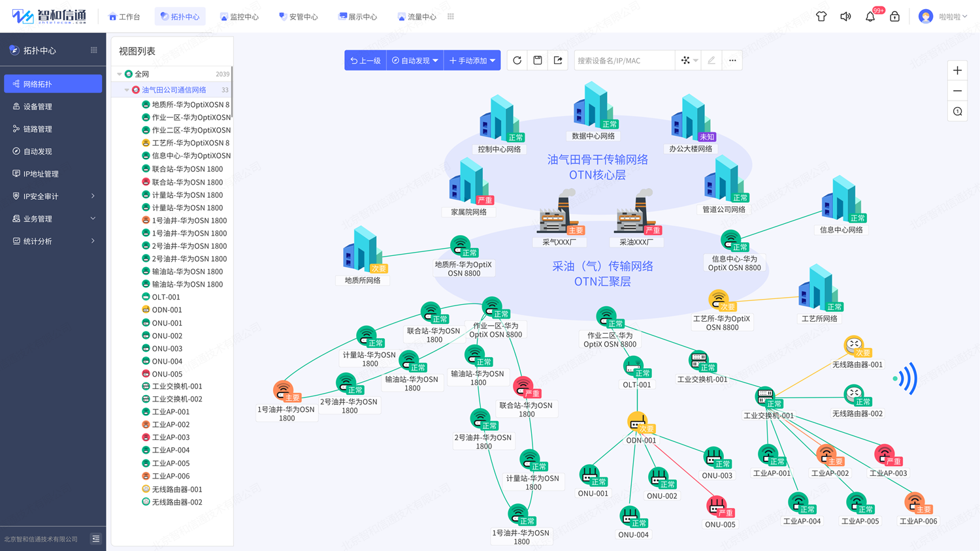Open the 自动发现 dropdown button
980x551 pixels.
pyautogui.click(x=415, y=60)
